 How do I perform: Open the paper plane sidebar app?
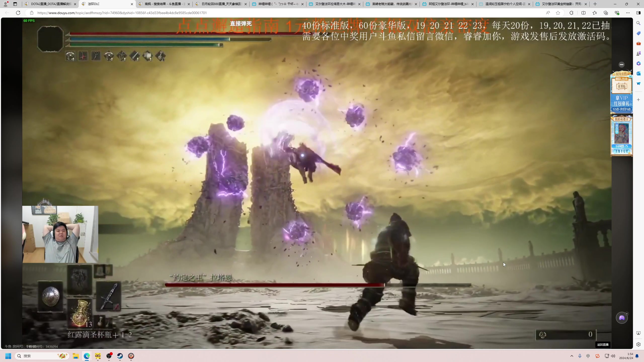pyautogui.click(x=638, y=83)
